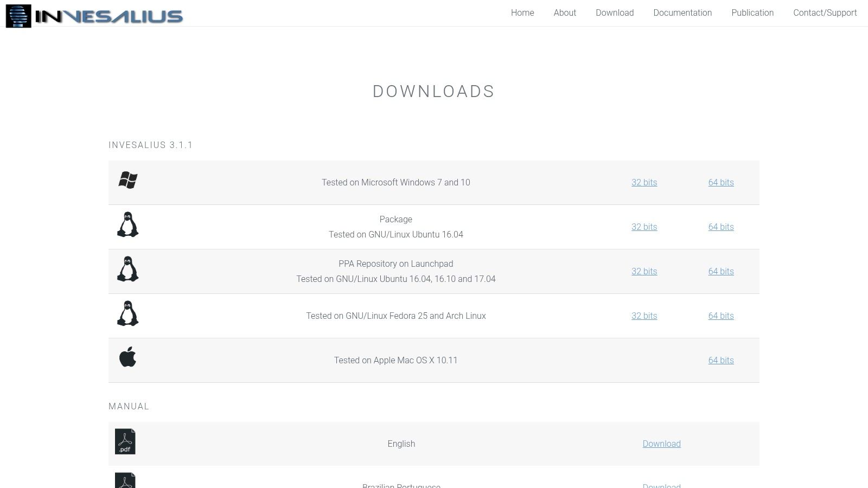
Task: Click the penguin icon in PPA Repository row
Action: point(128,269)
